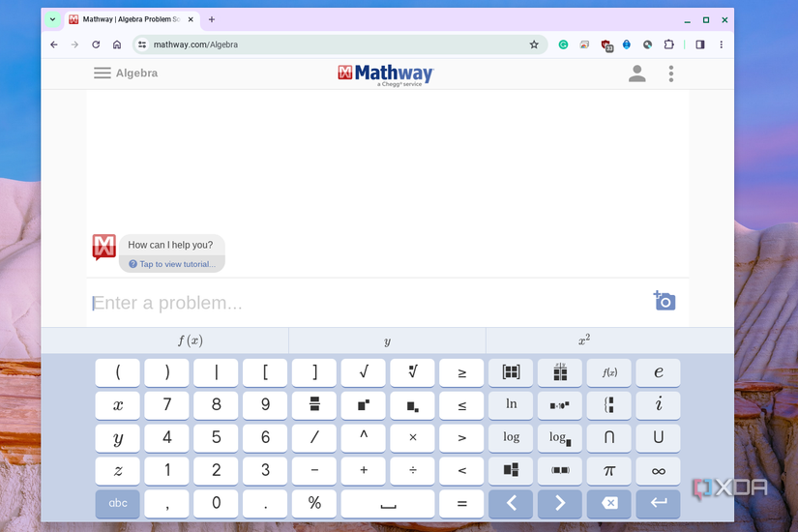The height and width of the screenshot is (532, 798).
Task: Tap the nth root key
Action: (413, 372)
